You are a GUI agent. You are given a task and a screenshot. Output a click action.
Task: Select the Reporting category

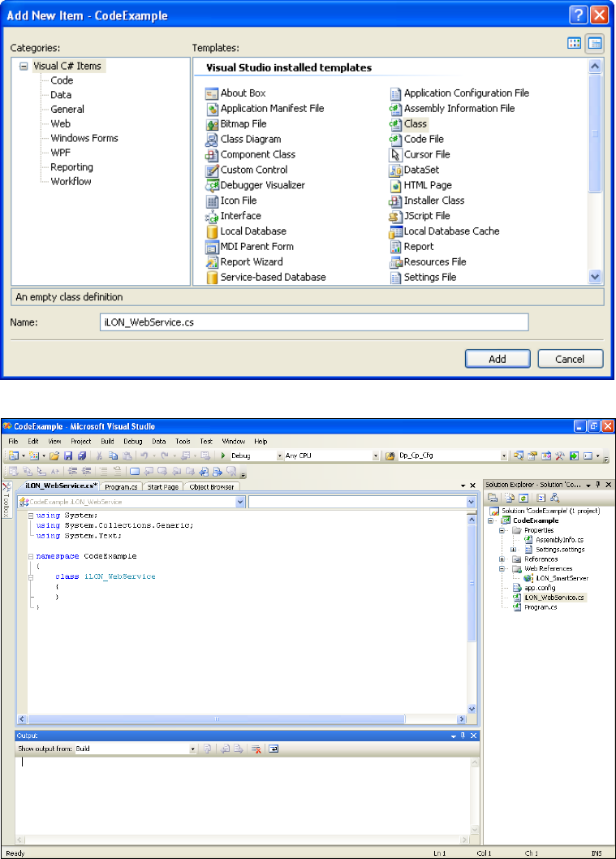(71, 167)
